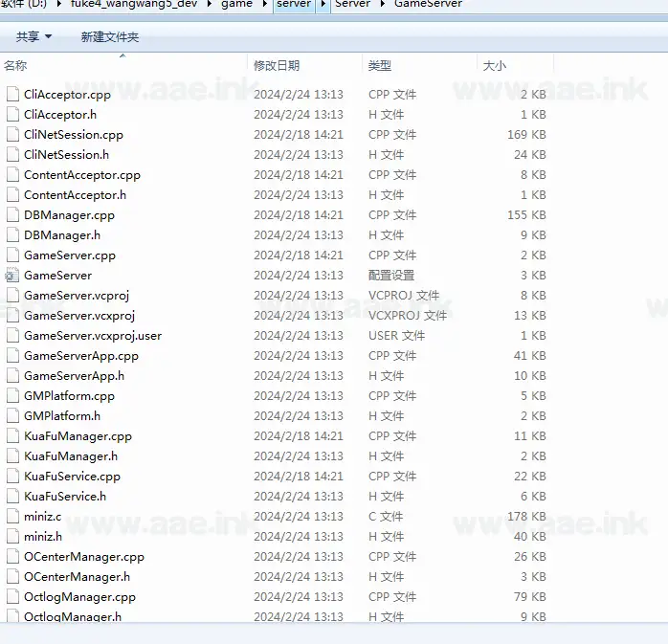The height and width of the screenshot is (644, 668).
Task: Select file name KuaFuService.h
Action: click(x=65, y=497)
